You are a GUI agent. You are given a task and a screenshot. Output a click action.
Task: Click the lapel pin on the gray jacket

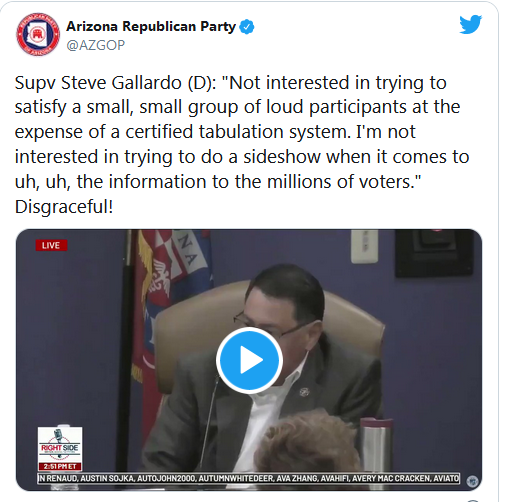pos(304,392)
